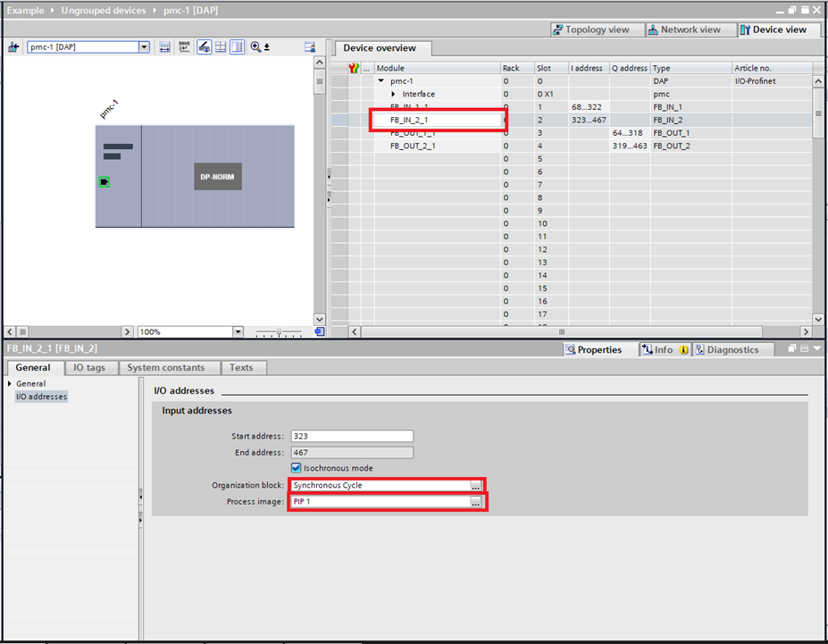Image resolution: width=828 pixels, height=644 pixels.
Task: Click the save window settings icon near the toolbar's right
Action: tap(308, 46)
